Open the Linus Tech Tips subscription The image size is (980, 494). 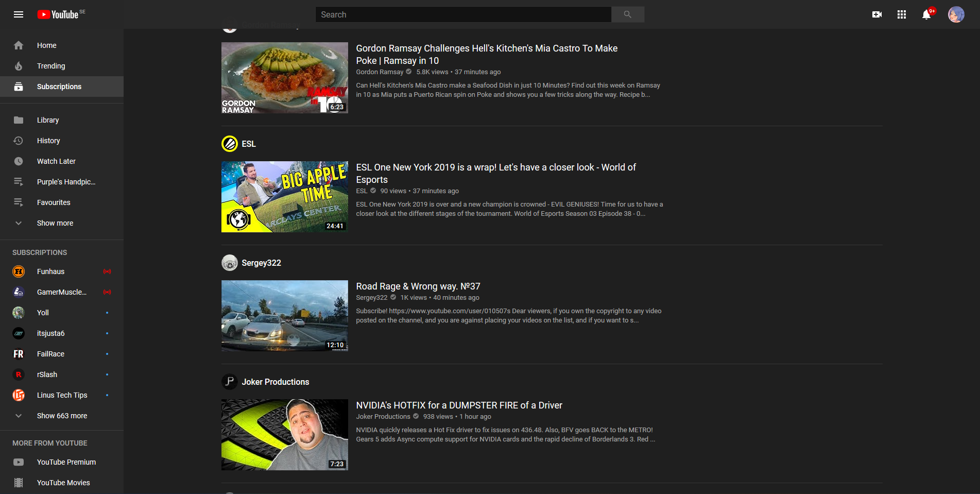[62, 395]
